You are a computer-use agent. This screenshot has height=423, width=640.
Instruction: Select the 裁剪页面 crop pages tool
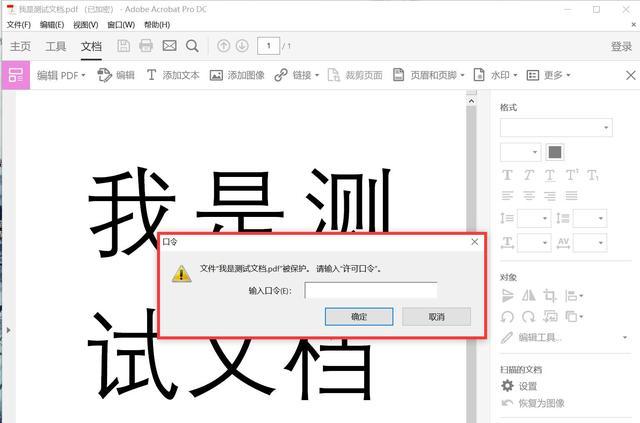point(355,75)
